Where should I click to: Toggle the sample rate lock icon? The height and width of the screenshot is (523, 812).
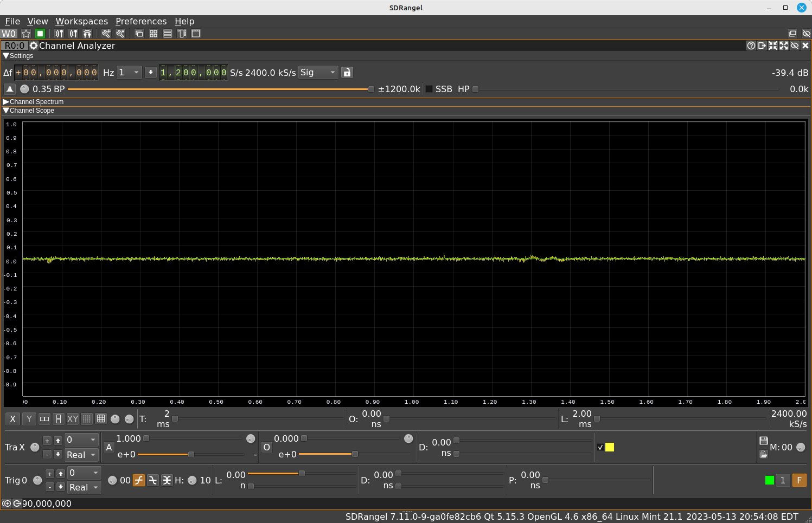[x=347, y=73]
